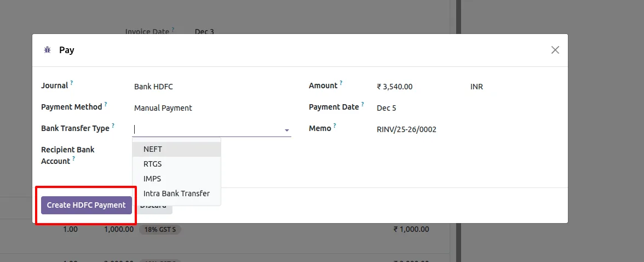Click the Journal field label

[54, 86]
